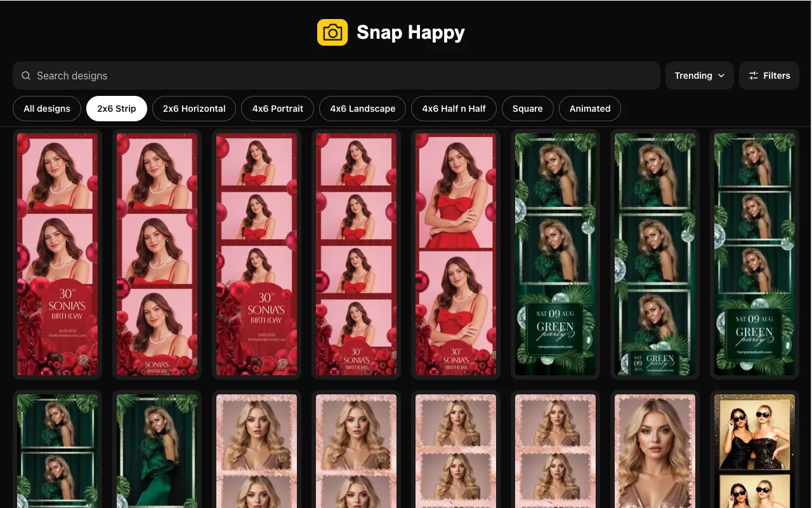This screenshot has height=508, width=812.
Task: Open second red birthday strip with three photos
Action: (157, 254)
